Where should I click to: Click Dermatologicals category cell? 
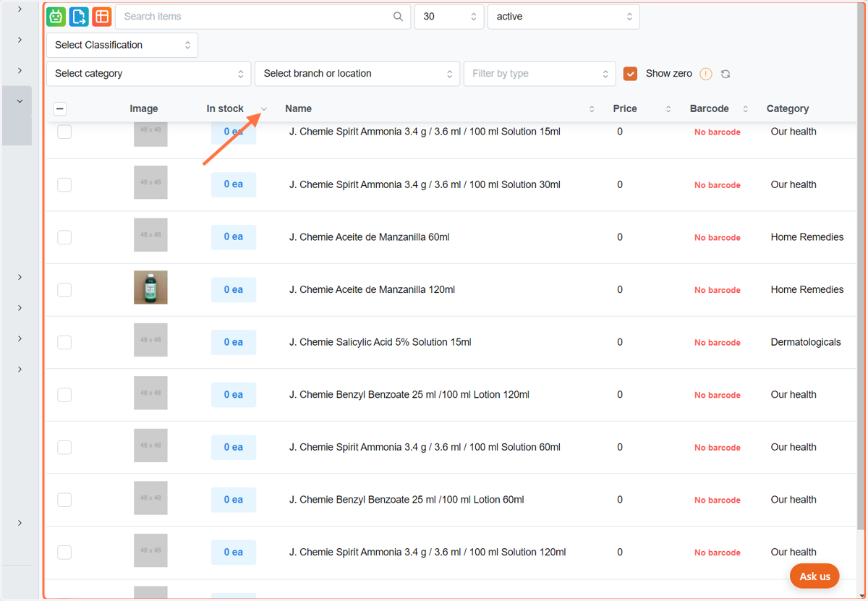(x=806, y=342)
